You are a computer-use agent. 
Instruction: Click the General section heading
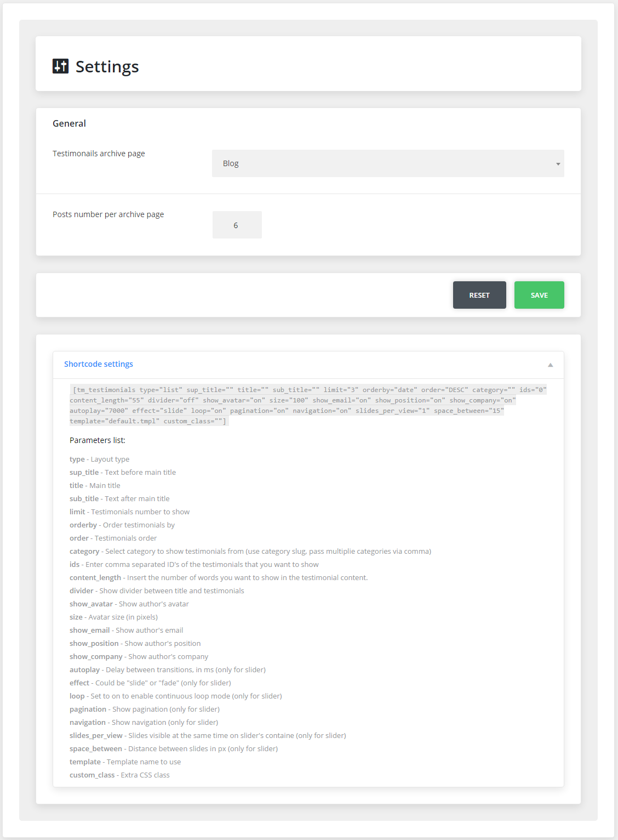[x=69, y=123]
